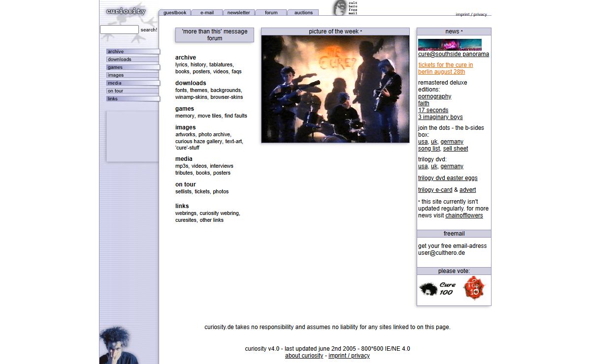Click the Cure 100 vote badge
The height and width of the screenshot is (364, 591).
(438, 289)
